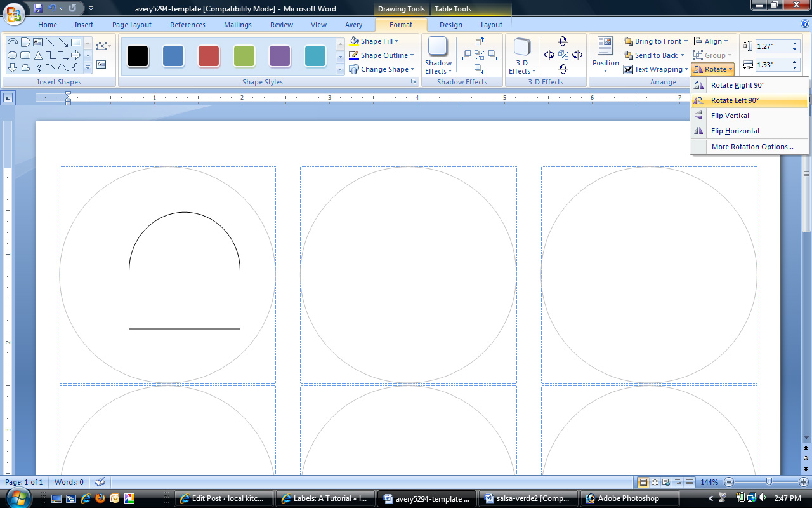
Task: Choose Rotate Left 90° from menu
Action: 735,100
